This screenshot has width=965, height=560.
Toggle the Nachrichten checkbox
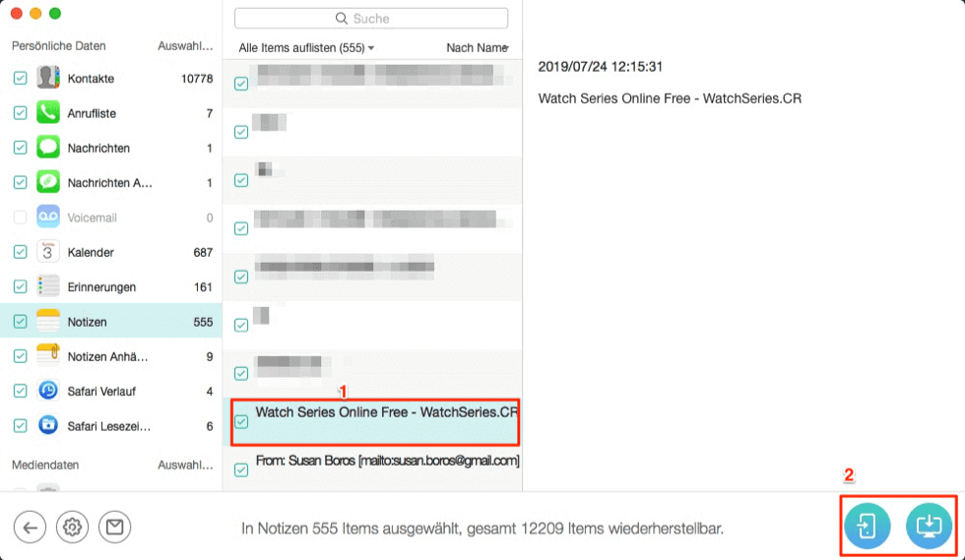point(21,148)
